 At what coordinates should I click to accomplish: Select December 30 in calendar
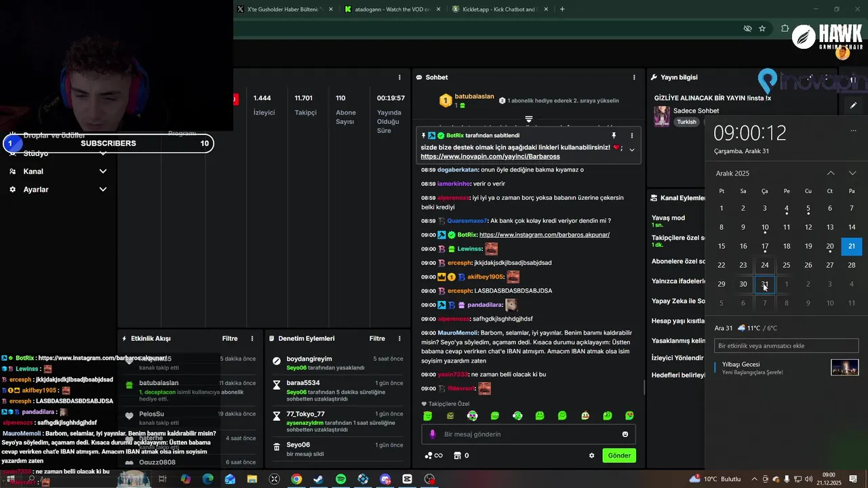(x=743, y=284)
